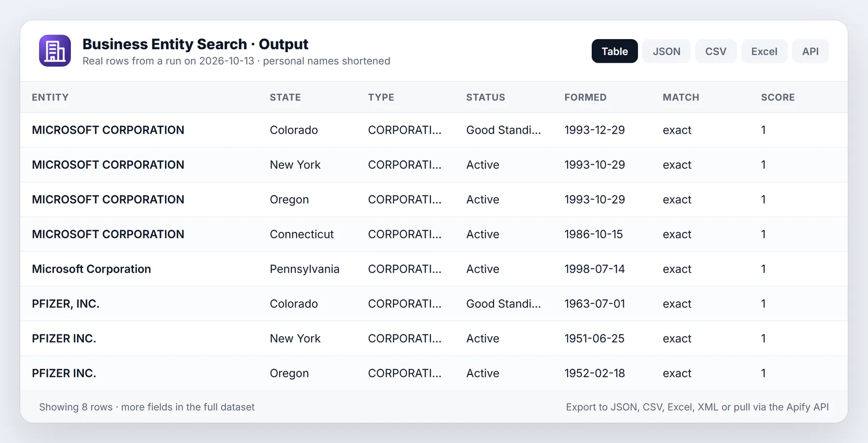The image size is (868, 443).
Task: Click the 'Real rows from a run' subtitle
Action: (236, 61)
